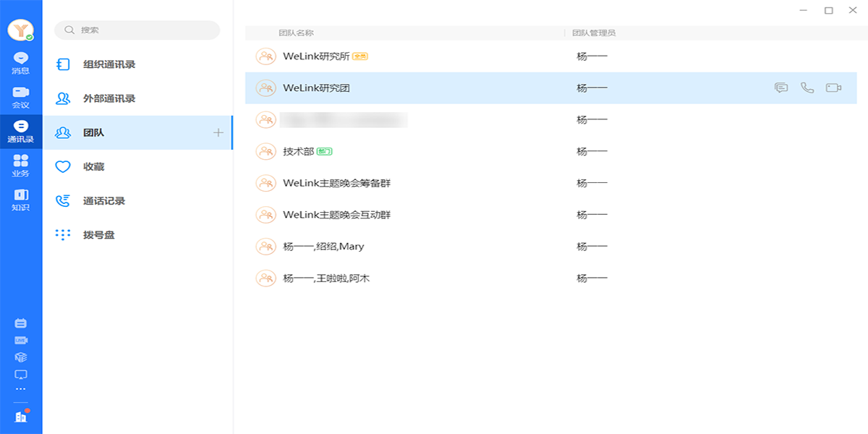The width and height of the screenshot is (868, 434).
Task: Expand the more options ellipsis in sidebar
Action: (x=21, y=389)
